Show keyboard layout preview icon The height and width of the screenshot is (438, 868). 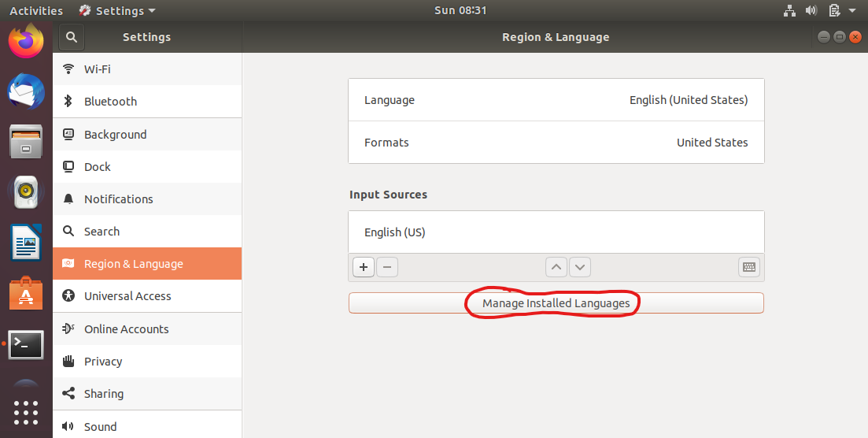[749, 267]
